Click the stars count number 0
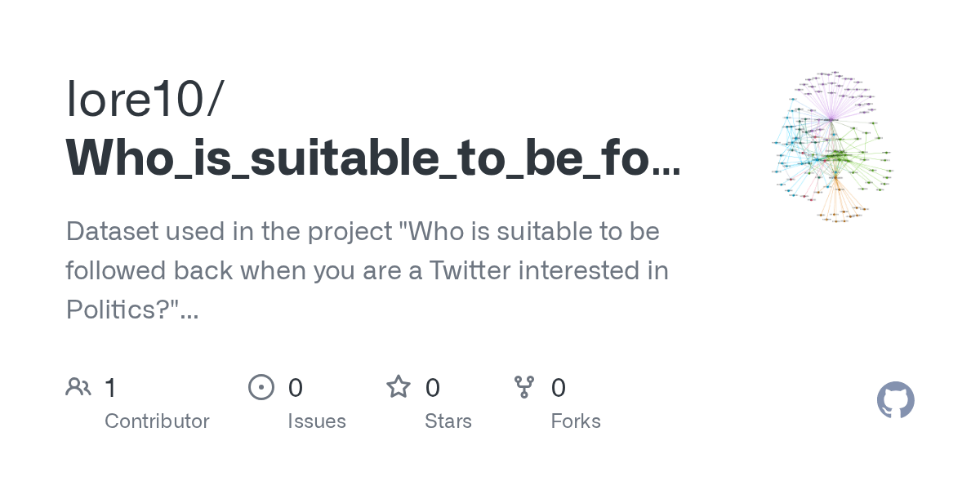 coord(433,387)
